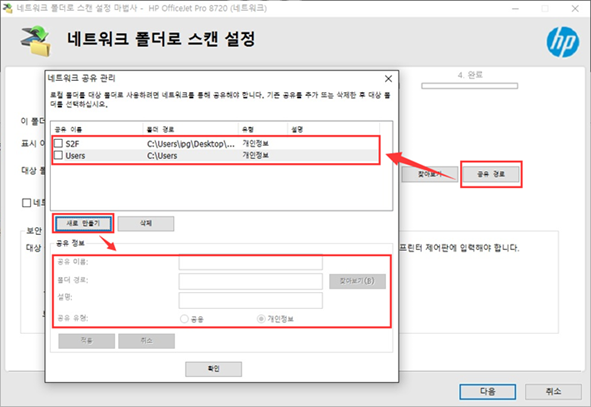Viewport: 591px width, 407px height.
Task: Click the 다음 button
Action: tap(487, 392)
